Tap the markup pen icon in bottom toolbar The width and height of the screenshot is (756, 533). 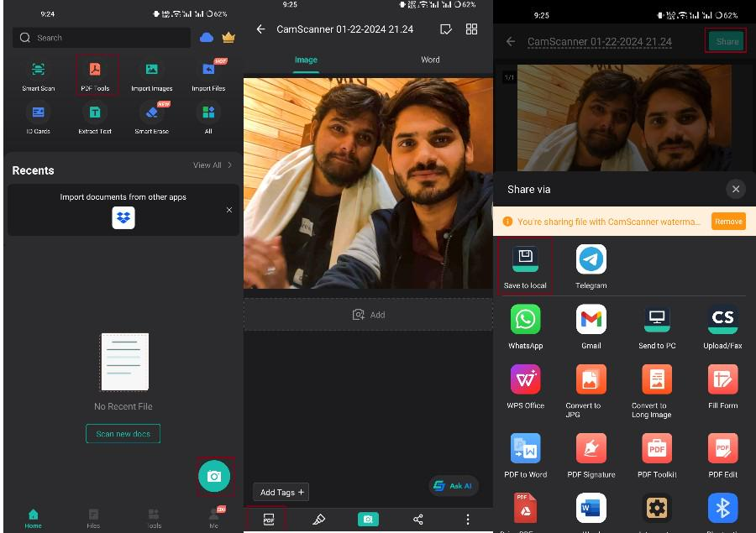318,520
